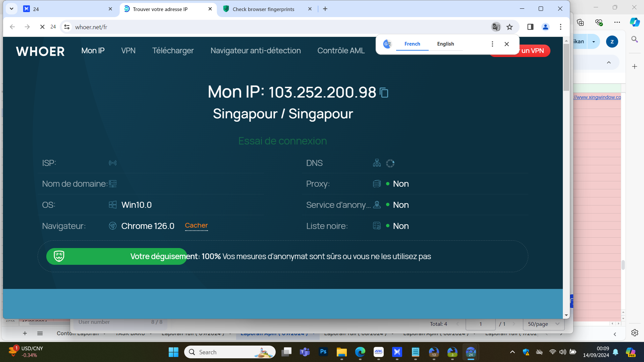Open the VPN menu item

[128, 51]
